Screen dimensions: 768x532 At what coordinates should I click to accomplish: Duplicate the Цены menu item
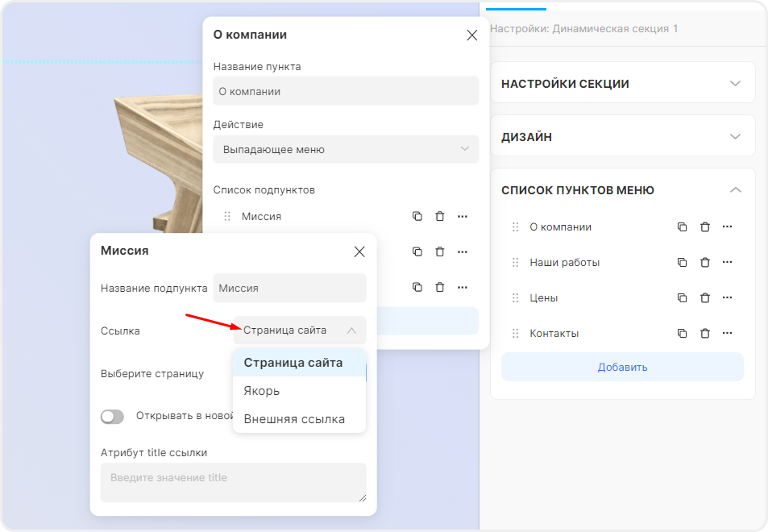coord(682,298)
